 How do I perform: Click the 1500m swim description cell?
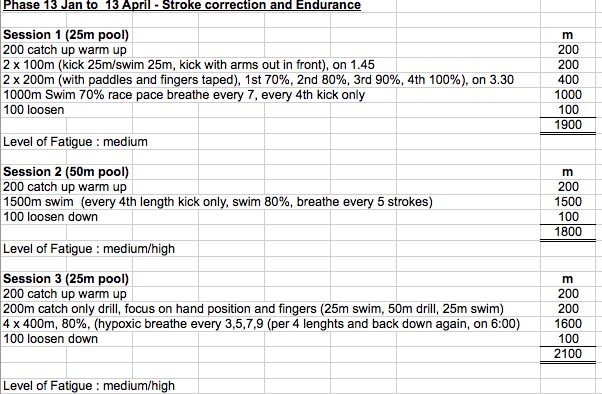point(218,202)
